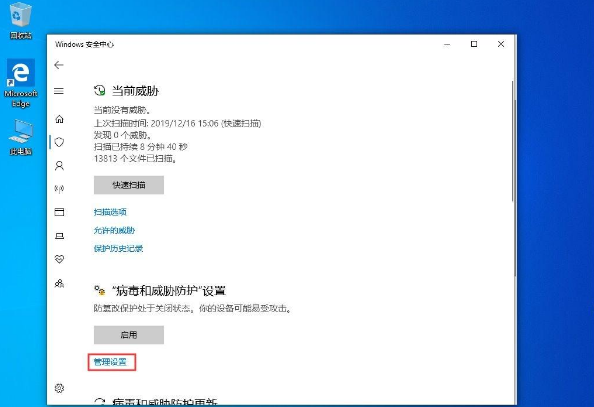The width and height of the screenshot is (594, 407).
Task: Open 扫描选项 link
Action: (110, 212)
